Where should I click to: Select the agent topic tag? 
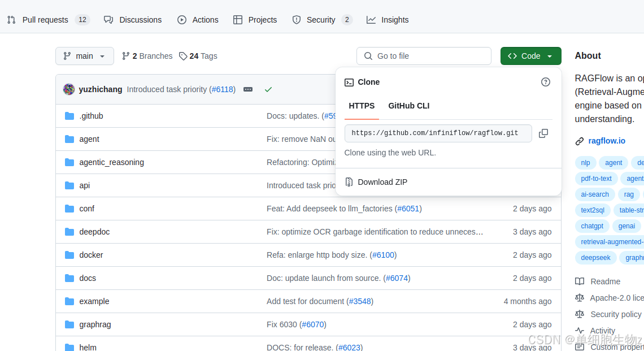(613, 163)
